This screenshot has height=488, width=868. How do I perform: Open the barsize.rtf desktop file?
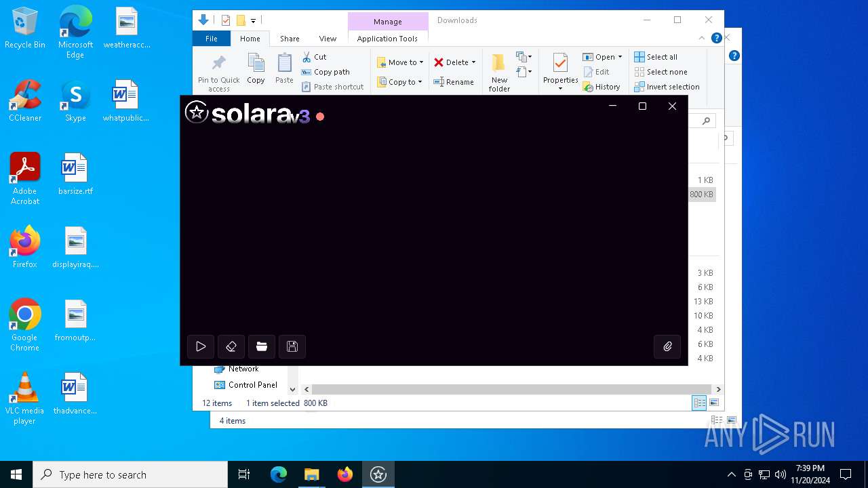pos(75,175)
